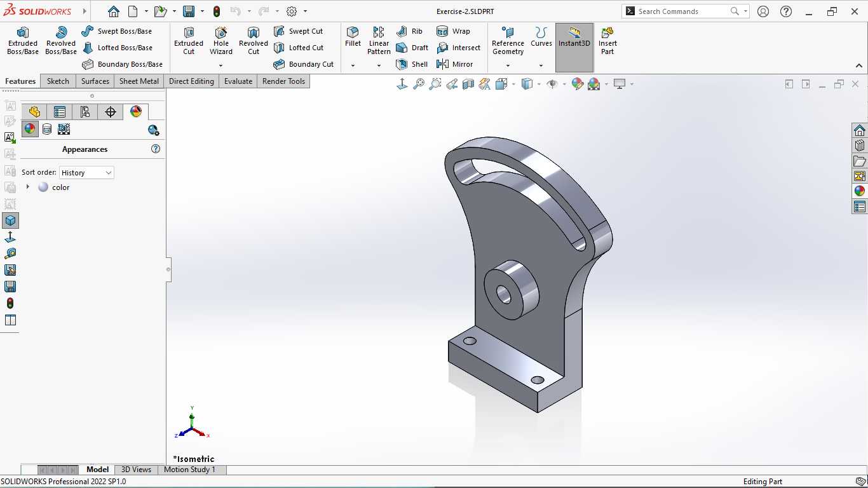
Task: Switch to 3D Views bottom tab
Action: tap(137, 470)
